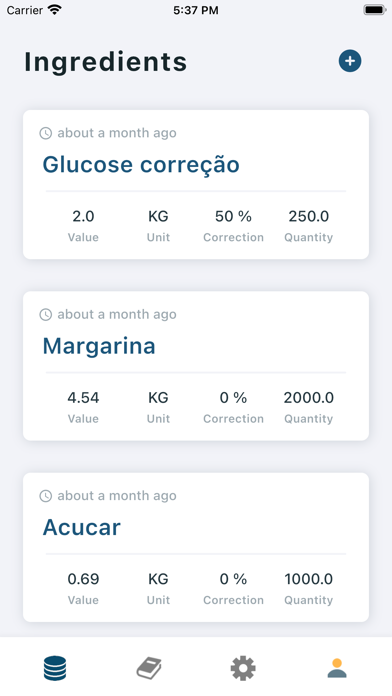The height and width of the screenshot is (696, 392).
Task: Open the Glucose correção ingredient
Action: [x=141, y=165]
